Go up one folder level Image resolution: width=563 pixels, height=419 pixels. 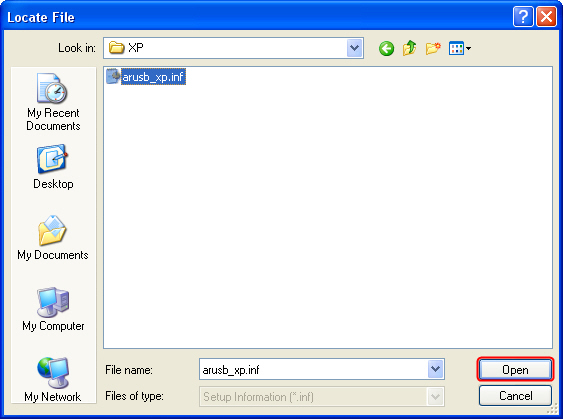[410, 48]
